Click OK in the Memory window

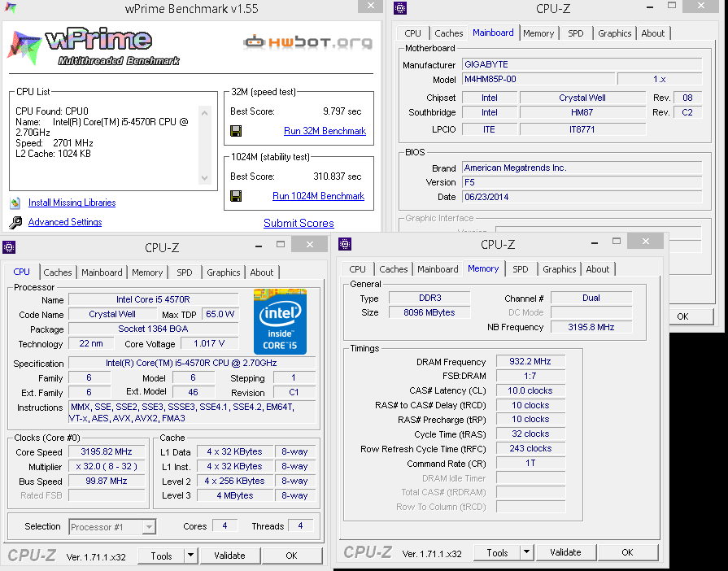click(627, 552)
